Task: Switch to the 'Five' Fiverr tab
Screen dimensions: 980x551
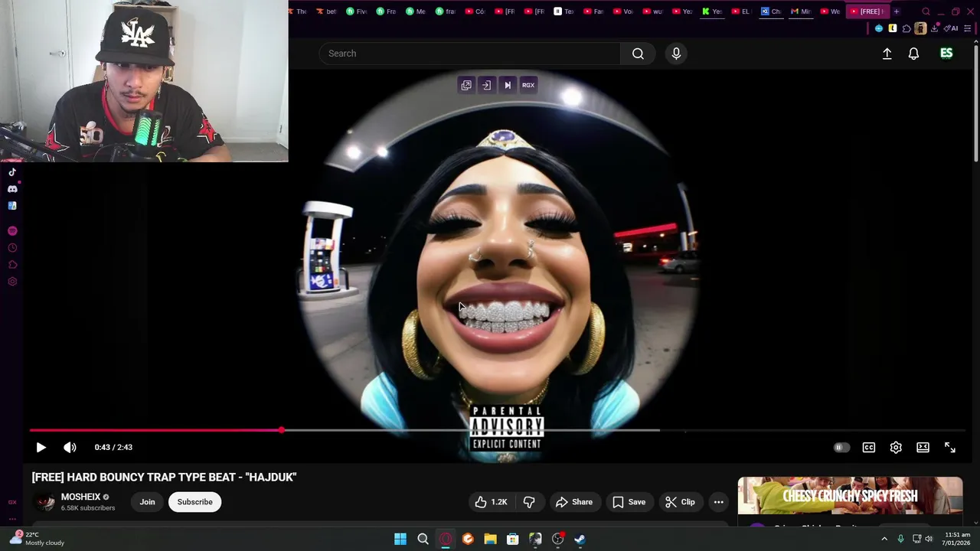Action: [x=356, y=11]
